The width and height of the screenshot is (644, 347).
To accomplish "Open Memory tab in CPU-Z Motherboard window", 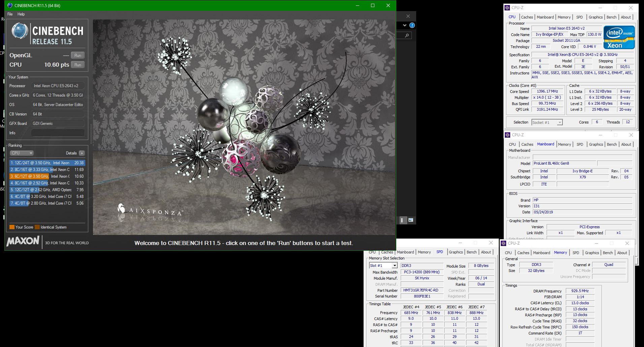I will tap(564, 144).
